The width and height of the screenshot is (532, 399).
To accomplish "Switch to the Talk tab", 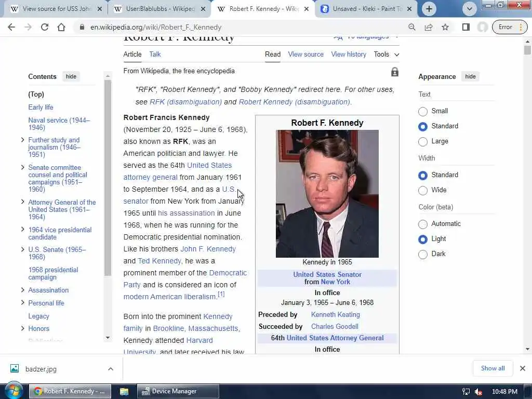I will (x=155, y=54).
